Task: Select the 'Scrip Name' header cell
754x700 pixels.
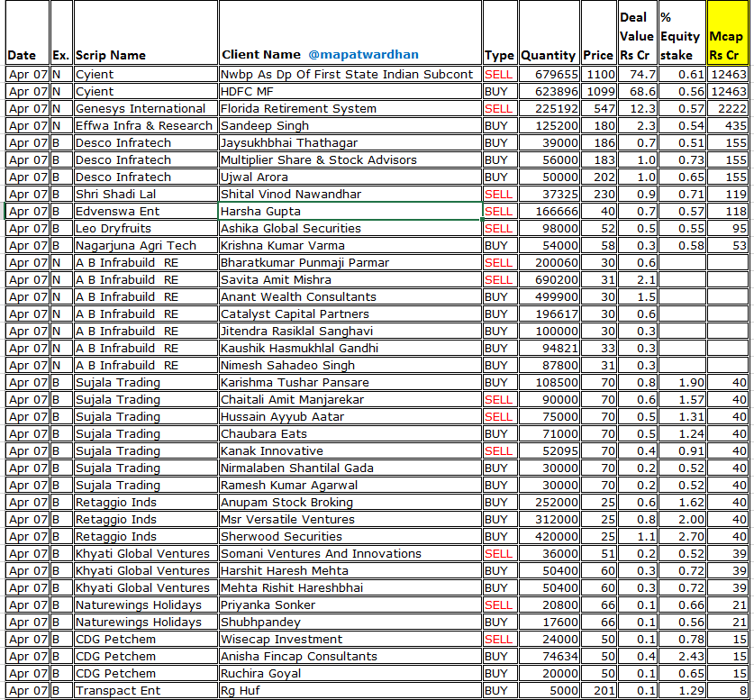Action: point(146,32)
